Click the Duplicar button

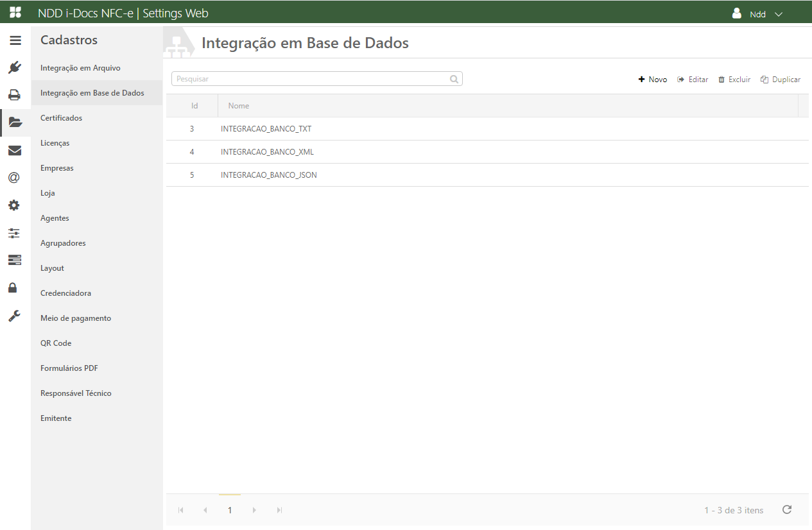[781, 80]
